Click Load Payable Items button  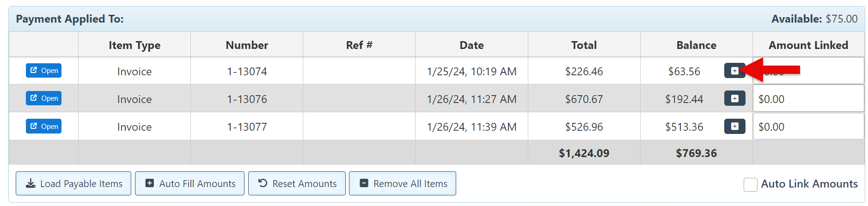point(73,184)
